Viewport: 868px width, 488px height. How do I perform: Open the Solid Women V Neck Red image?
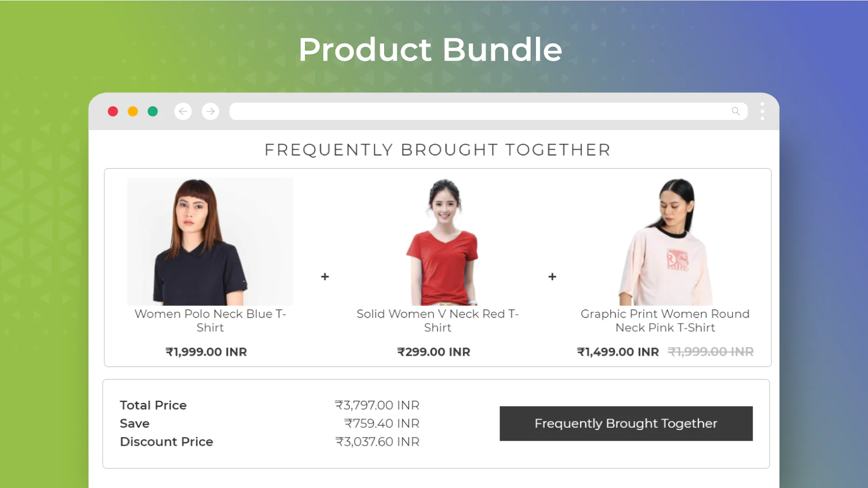[x=443, y=242]
